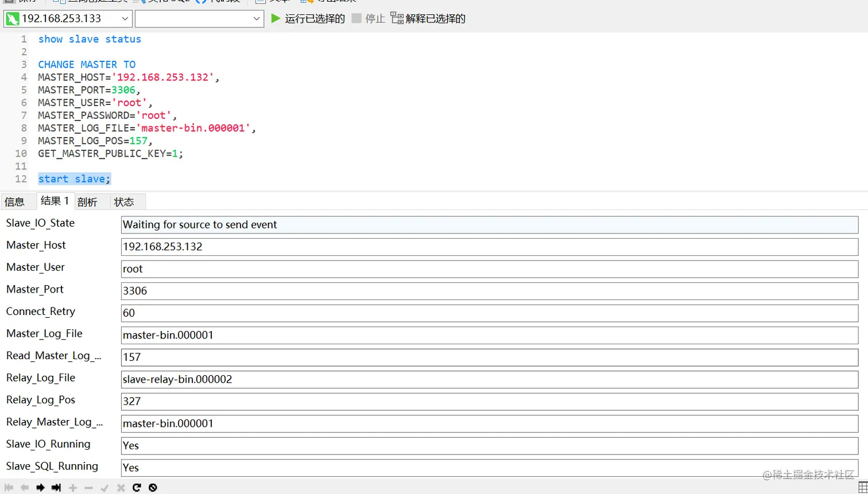Click the Relay_Log_File label
This screenshot has height=494, width=868.
coord(41,378)
